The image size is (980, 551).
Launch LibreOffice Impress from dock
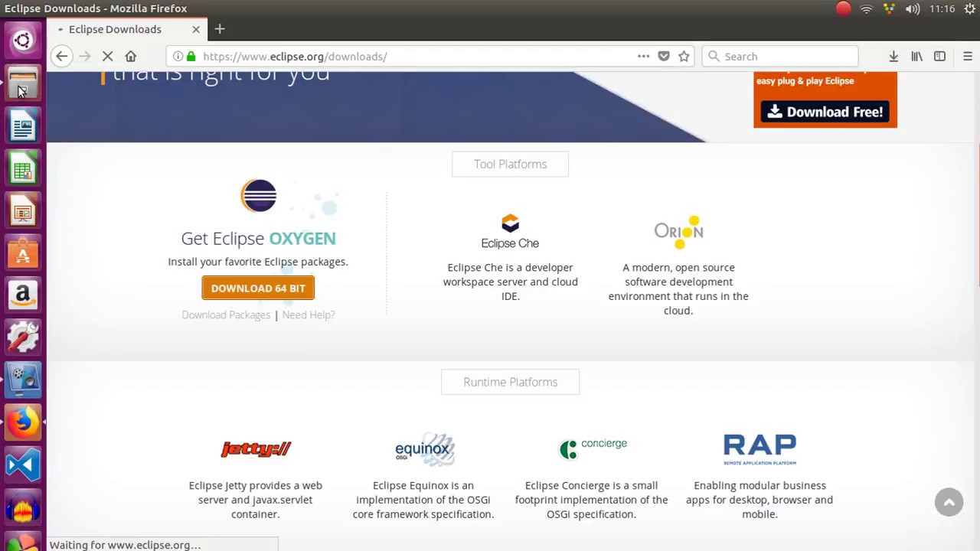coord(23,212)
